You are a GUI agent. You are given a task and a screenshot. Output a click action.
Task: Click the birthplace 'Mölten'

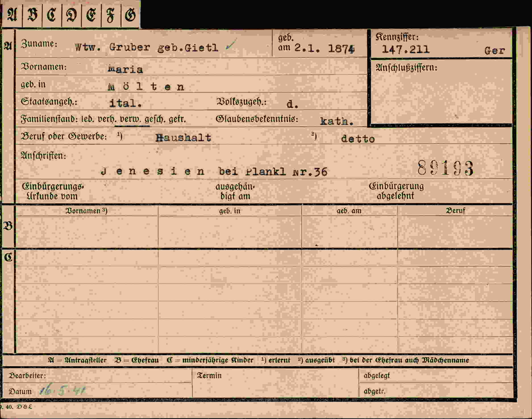click(146, 87)
